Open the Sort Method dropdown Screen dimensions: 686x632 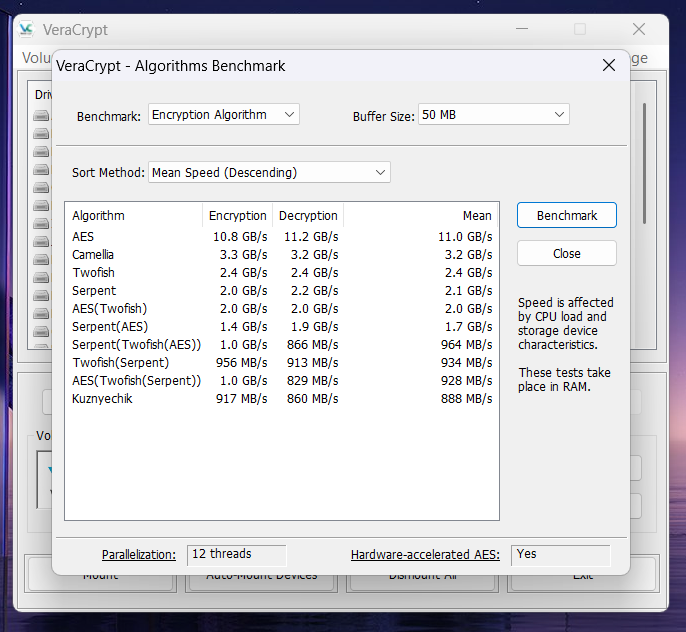click(269, 172)
